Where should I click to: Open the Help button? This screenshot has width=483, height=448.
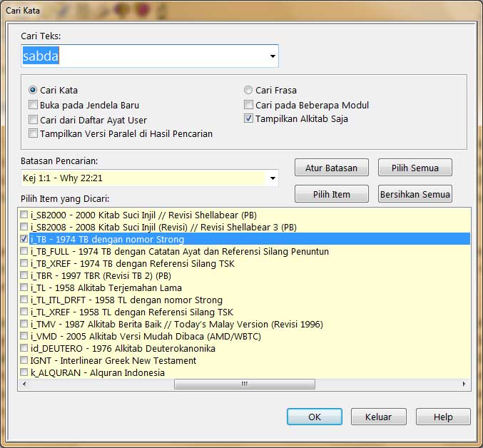[443, 417]
